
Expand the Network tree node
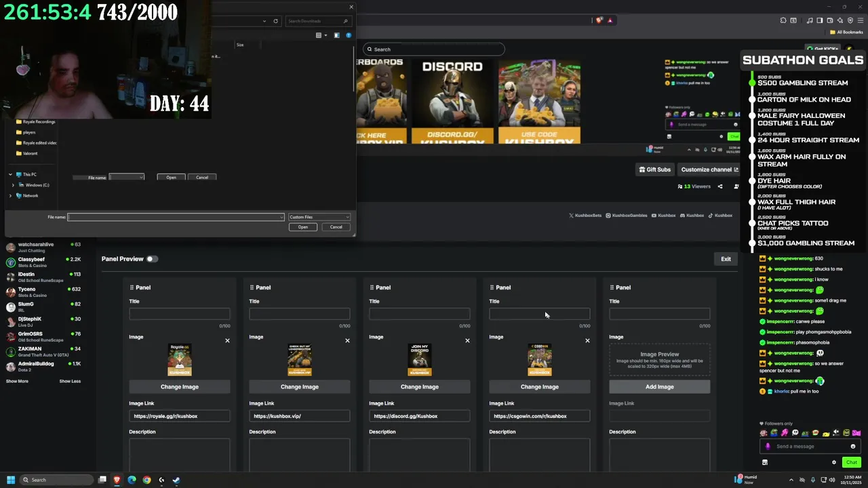[x=11, y=195]
